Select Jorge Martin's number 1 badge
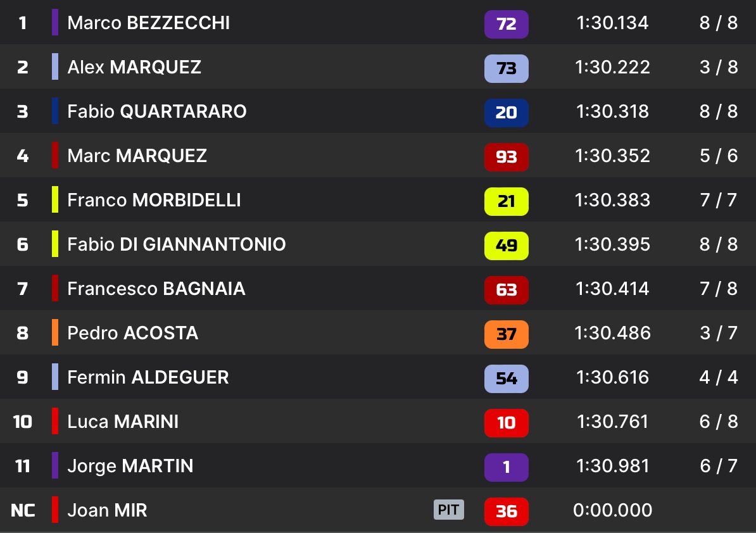This screenshot has height=533, width=756. tap(506, 467)
